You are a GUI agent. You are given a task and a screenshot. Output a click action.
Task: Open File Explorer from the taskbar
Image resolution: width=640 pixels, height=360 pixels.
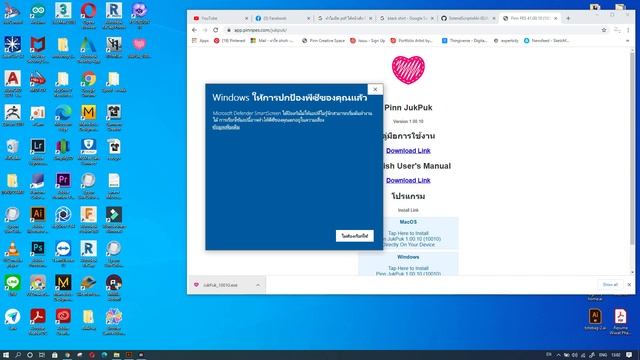(x=116, y=355)
